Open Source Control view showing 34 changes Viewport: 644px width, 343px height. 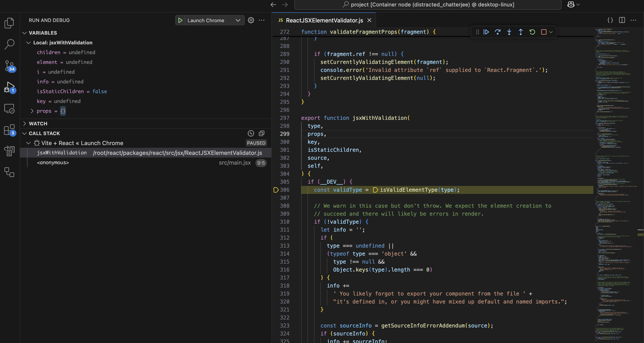pyautogui.click(x=9, y=65)
